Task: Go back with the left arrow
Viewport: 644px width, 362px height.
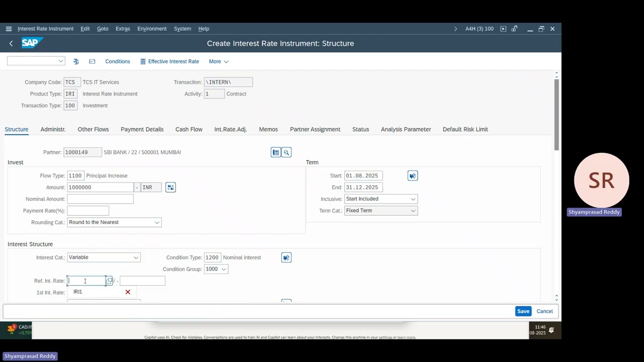Action: coord(11,43)
